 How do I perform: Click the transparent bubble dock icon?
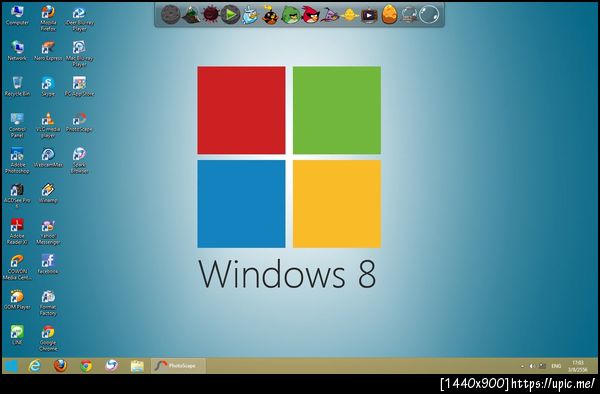tap(429, 15)
